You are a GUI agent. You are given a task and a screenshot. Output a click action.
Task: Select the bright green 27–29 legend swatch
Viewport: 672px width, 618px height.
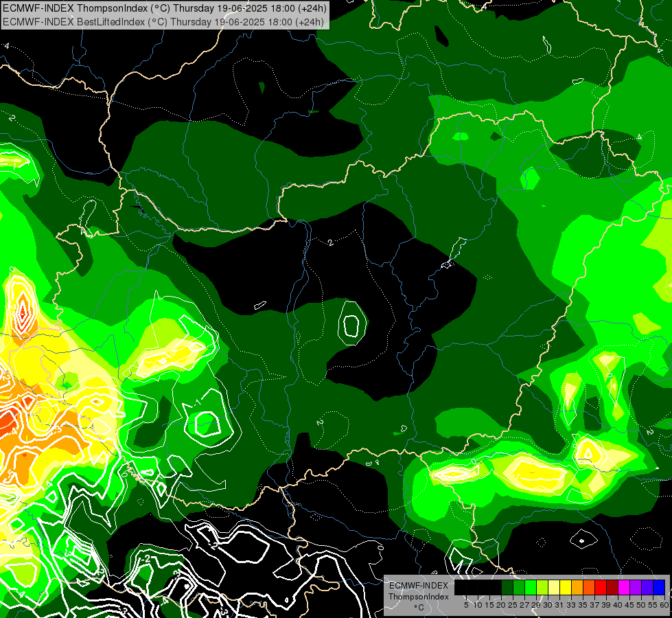click(531, 588)
